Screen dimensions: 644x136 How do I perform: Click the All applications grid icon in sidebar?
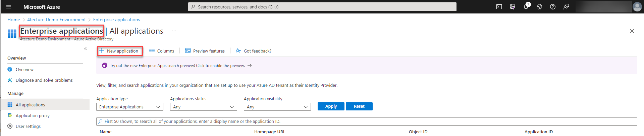[x=10, y=105]
